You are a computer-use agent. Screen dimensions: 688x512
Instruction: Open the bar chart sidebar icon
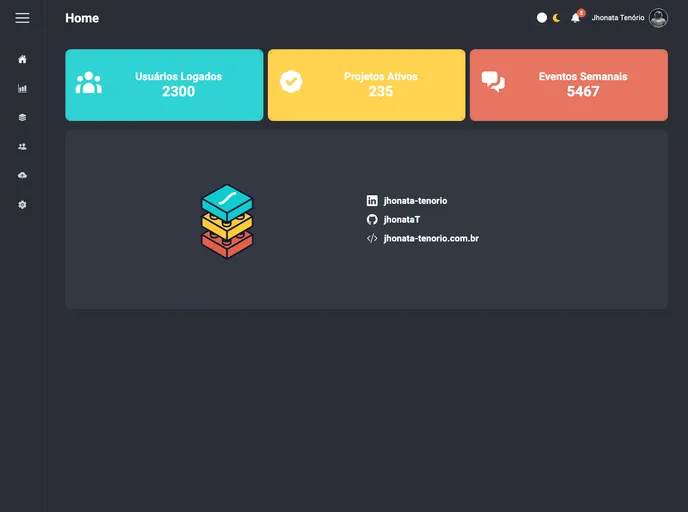[x=22, y=88]
